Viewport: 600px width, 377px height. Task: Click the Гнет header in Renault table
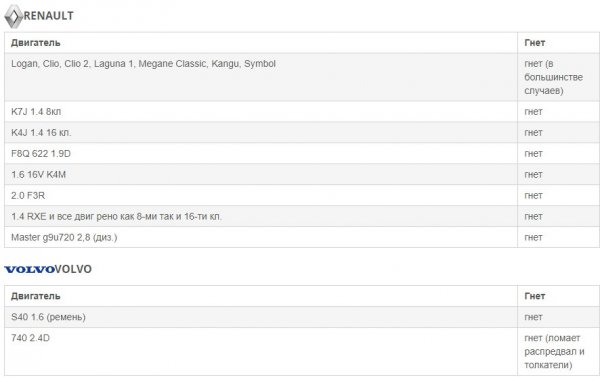click(535, 43)
